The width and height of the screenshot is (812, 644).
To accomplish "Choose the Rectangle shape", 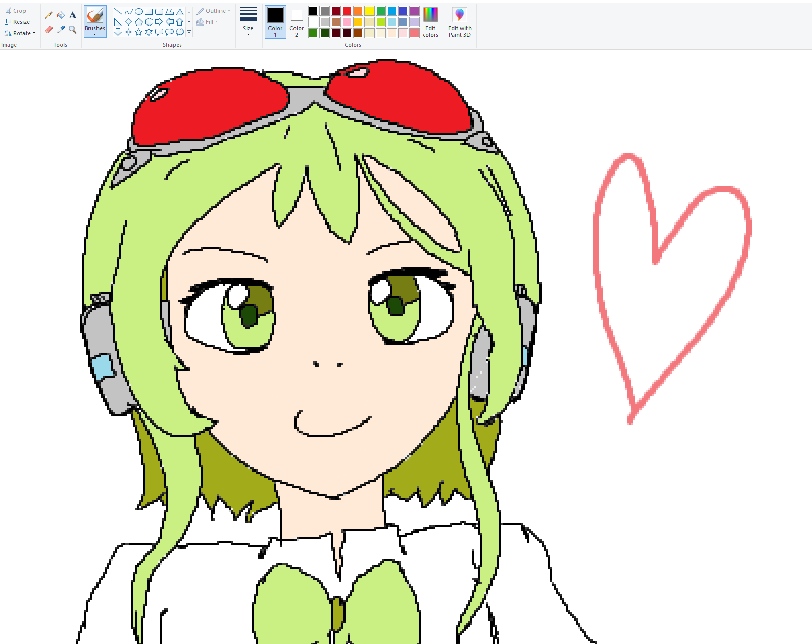I will (x=149, y=12).
